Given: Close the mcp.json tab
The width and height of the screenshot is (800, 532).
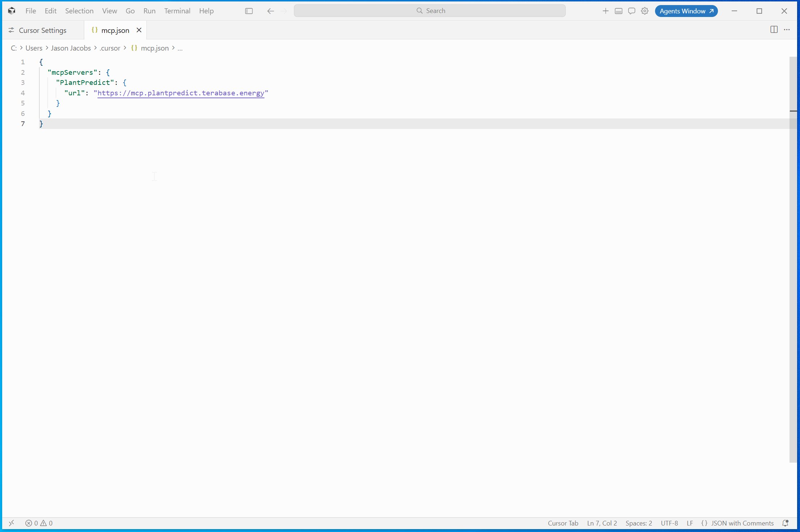Looking at the screenshot, I should [x=139, y=30].
